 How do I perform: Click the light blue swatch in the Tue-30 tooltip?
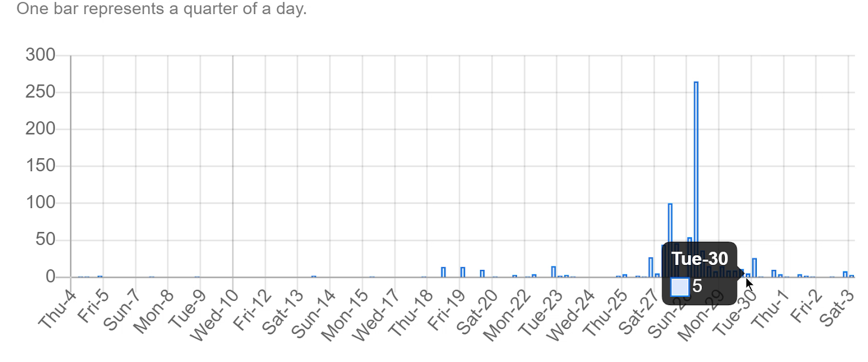[679, 287]
